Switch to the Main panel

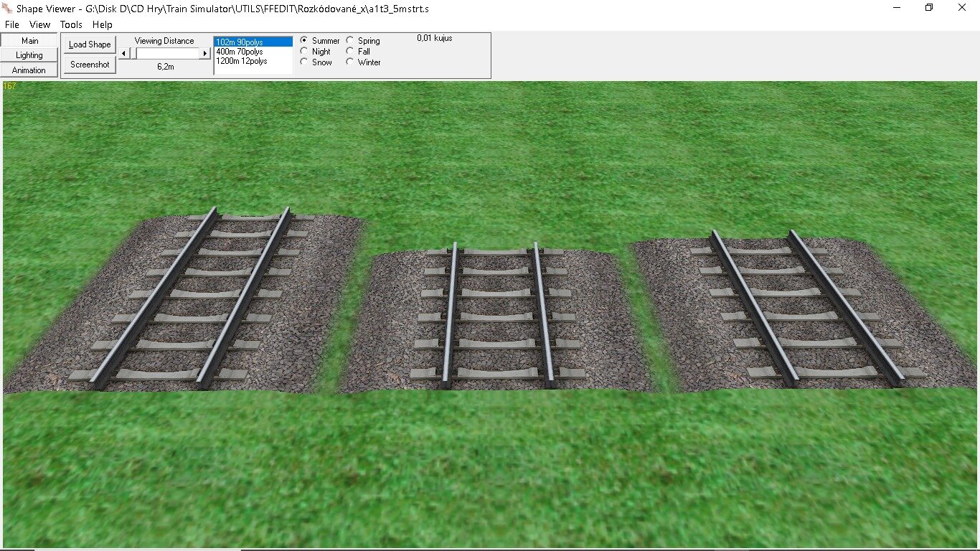[29, 41]
